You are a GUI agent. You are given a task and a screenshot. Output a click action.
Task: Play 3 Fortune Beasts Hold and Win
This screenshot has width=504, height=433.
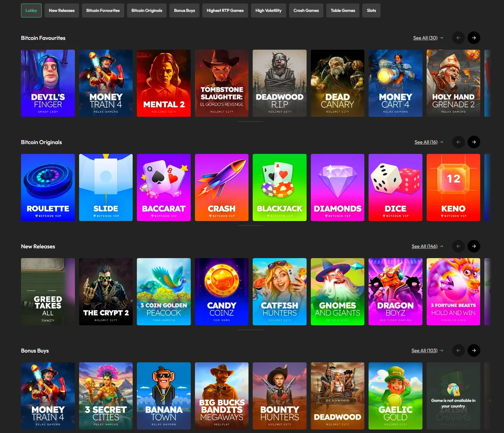click(453, 292)
